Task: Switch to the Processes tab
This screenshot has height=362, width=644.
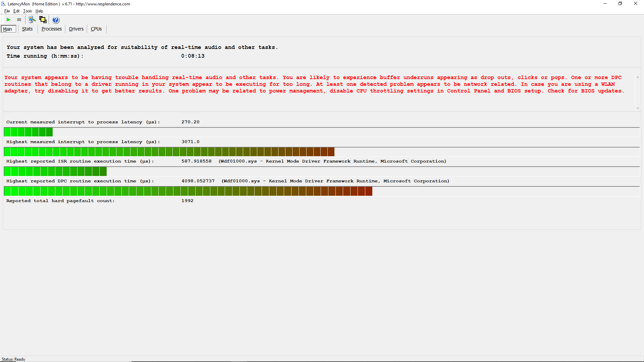Action: pyautogui.click(x=51, y=29)
